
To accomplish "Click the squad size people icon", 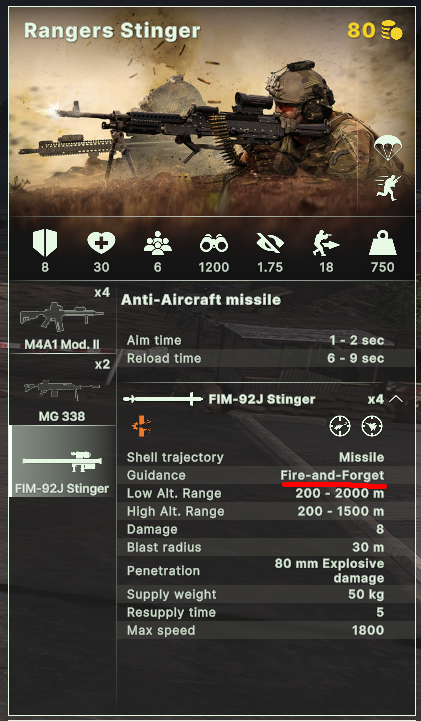I will tap(158, 243).
